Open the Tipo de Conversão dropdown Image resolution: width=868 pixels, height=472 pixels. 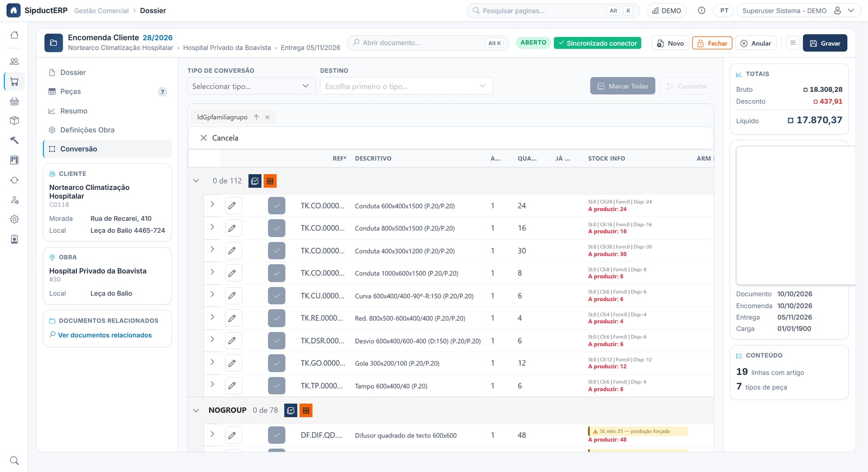pos(251,86)
